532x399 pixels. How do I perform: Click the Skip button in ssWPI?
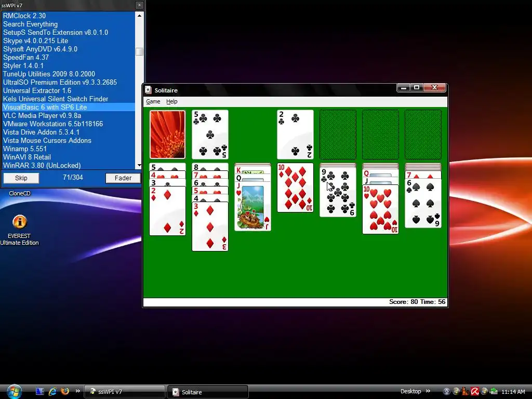click(x=21, y=178)
